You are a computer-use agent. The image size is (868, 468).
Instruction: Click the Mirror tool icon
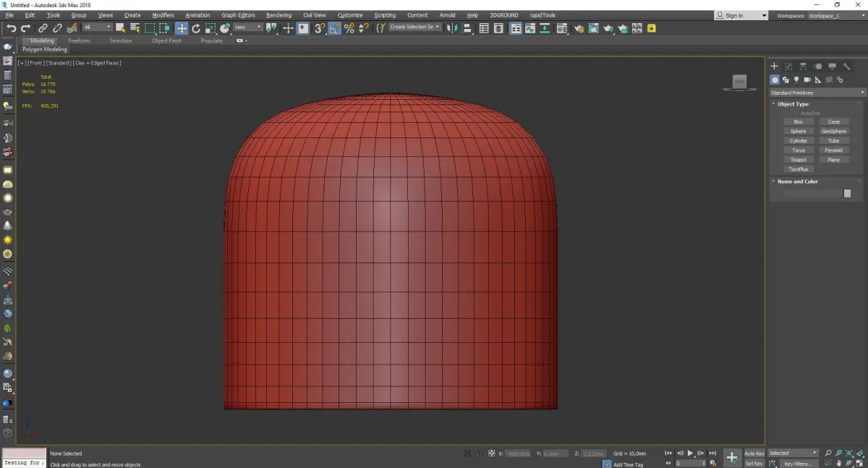(451, 28)
